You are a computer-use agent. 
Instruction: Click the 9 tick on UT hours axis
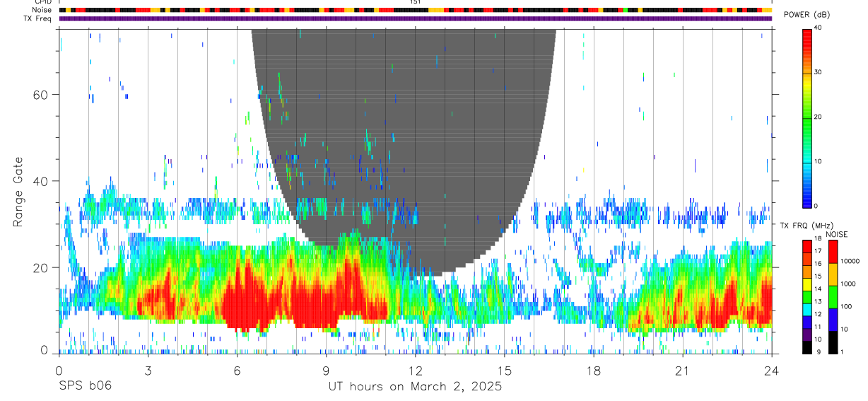coord(327,370)
